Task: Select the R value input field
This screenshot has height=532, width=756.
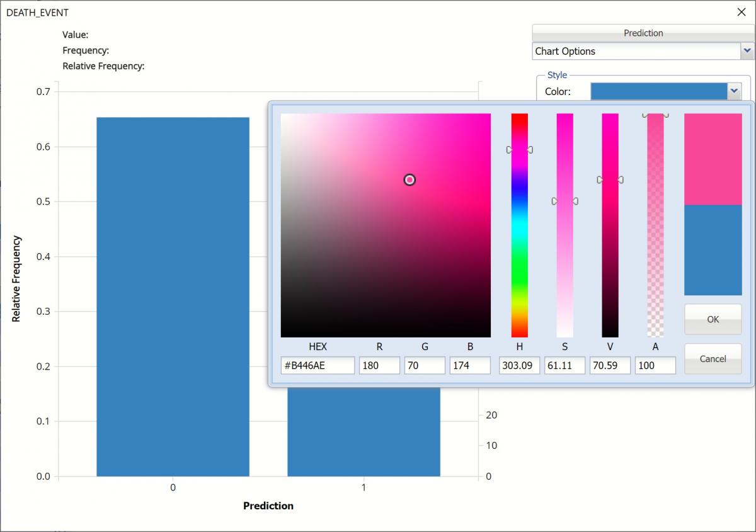Action: [379, 365]
